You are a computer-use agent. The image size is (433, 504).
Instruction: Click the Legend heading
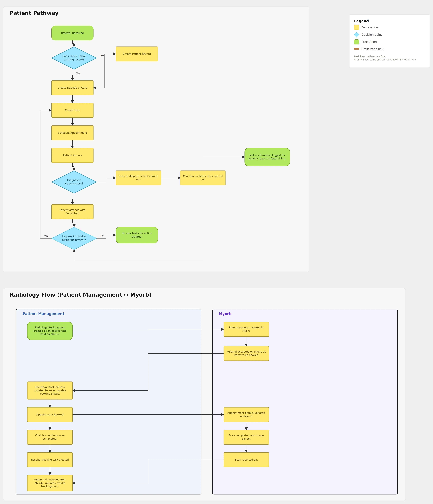(361, 21)
